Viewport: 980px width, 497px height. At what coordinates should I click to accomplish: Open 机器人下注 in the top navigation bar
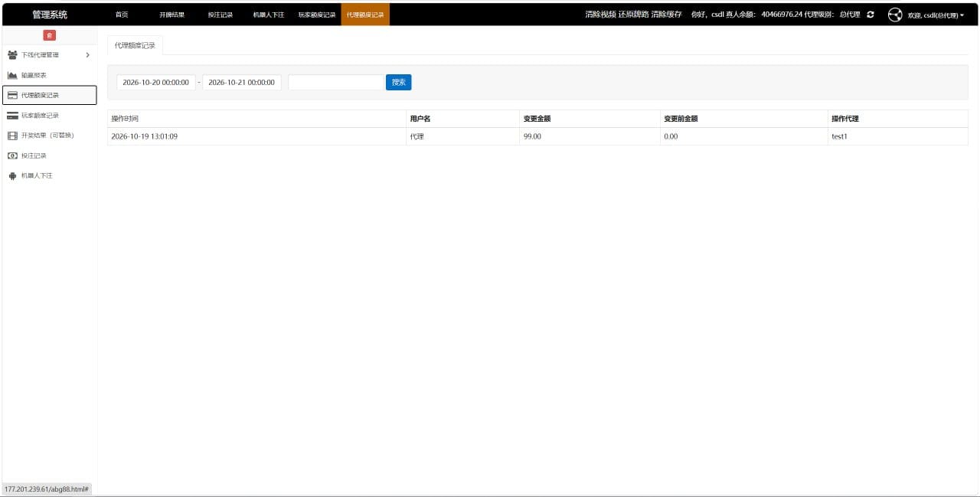[x=269, y=15]
